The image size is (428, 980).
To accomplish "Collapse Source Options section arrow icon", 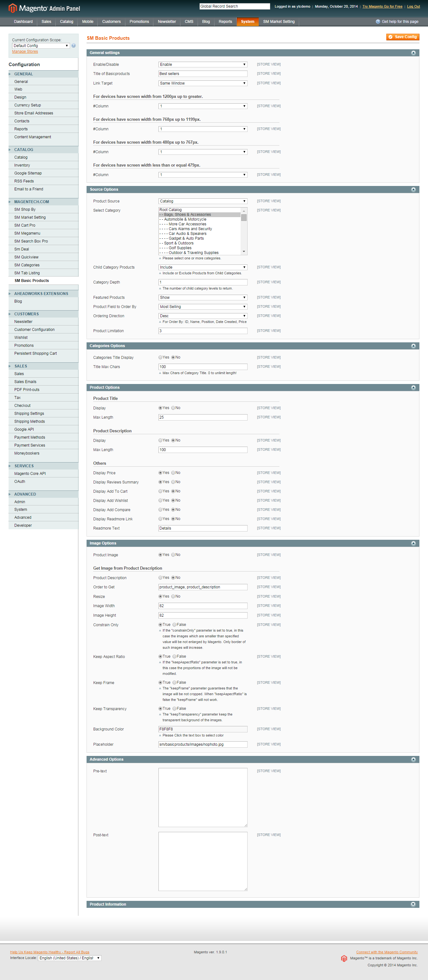I will pos(413,189).
